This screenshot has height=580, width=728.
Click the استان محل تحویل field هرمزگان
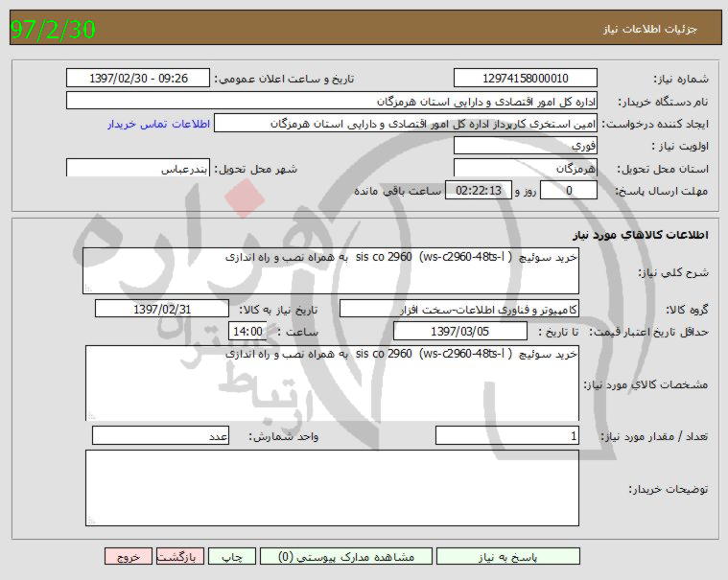(525, 168)
